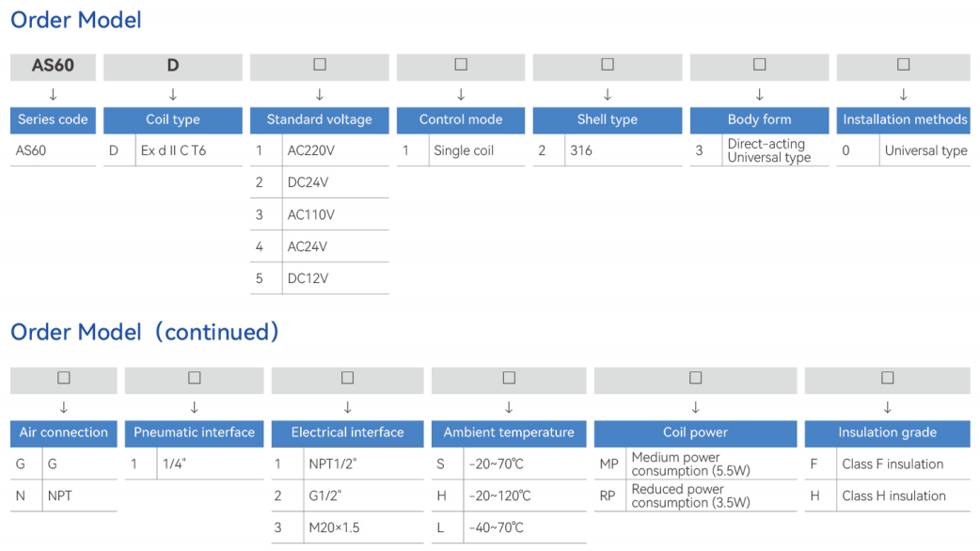Check the empty box above Air connection

pos(64,377)
